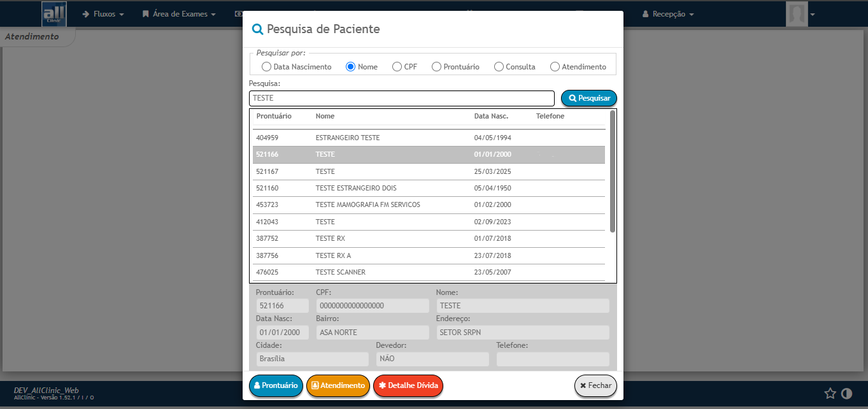Screen dimensions: 868x409
Task: Click the person icon beside Recepção
Action: tap(645, 13)
